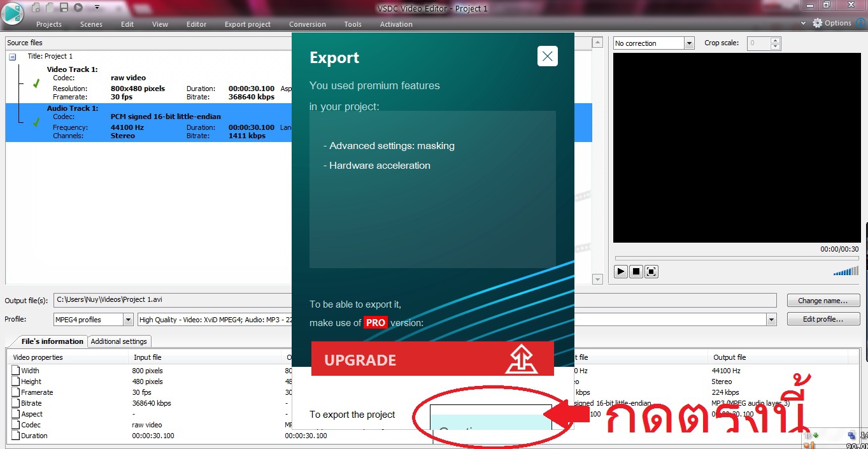This screenshot has height=449, width=868.
Task: Click the Video properties column header
Action: tap(67, 357)
